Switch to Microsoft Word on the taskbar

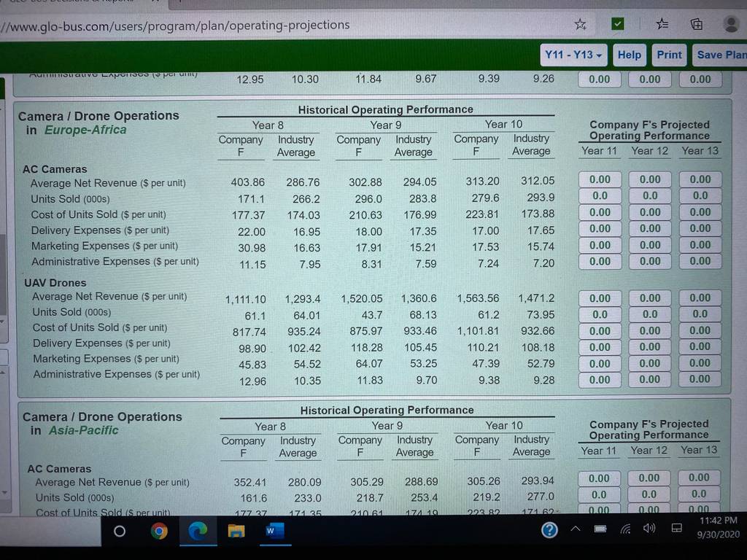275,531
